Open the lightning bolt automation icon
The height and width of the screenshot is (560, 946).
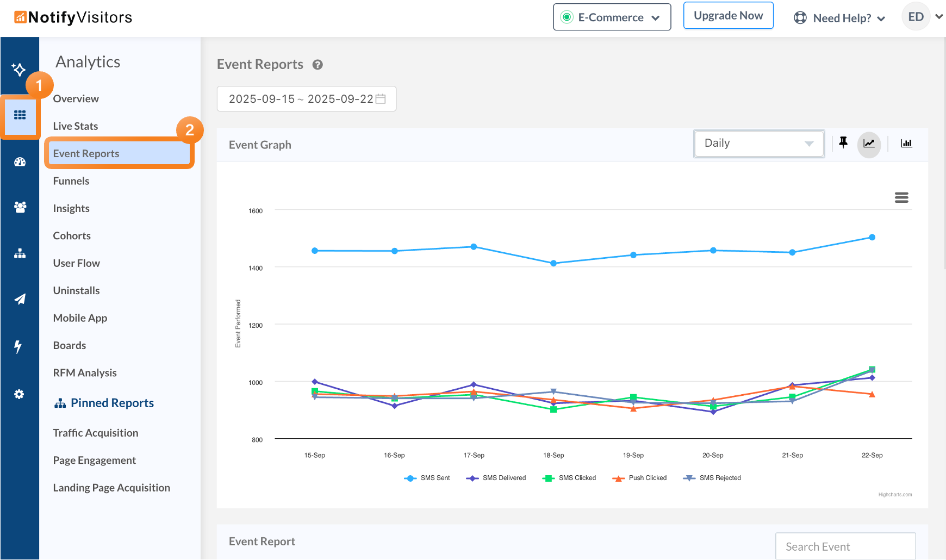[18, 346]
